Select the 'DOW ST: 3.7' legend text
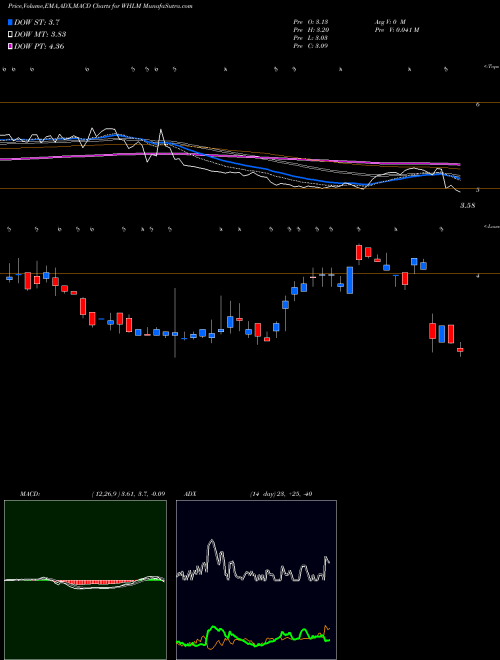The height and width of the screenshot is (660, 500). point(37,22)
